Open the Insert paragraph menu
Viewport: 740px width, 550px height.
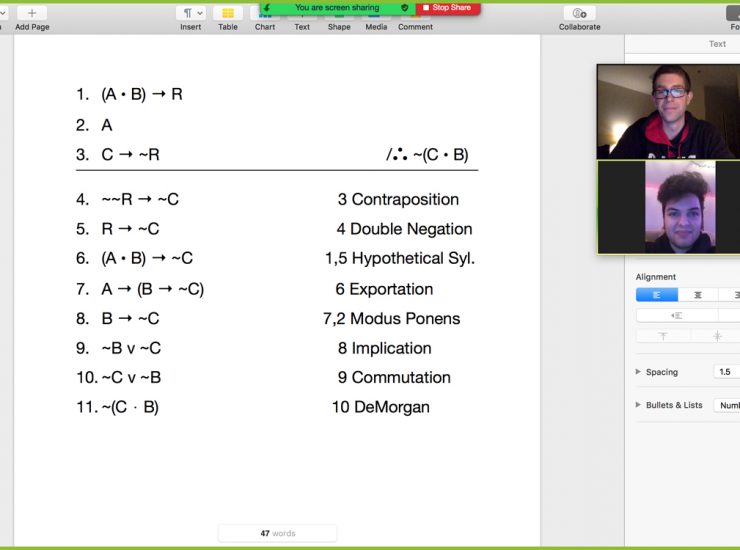[x=190, y=13]
